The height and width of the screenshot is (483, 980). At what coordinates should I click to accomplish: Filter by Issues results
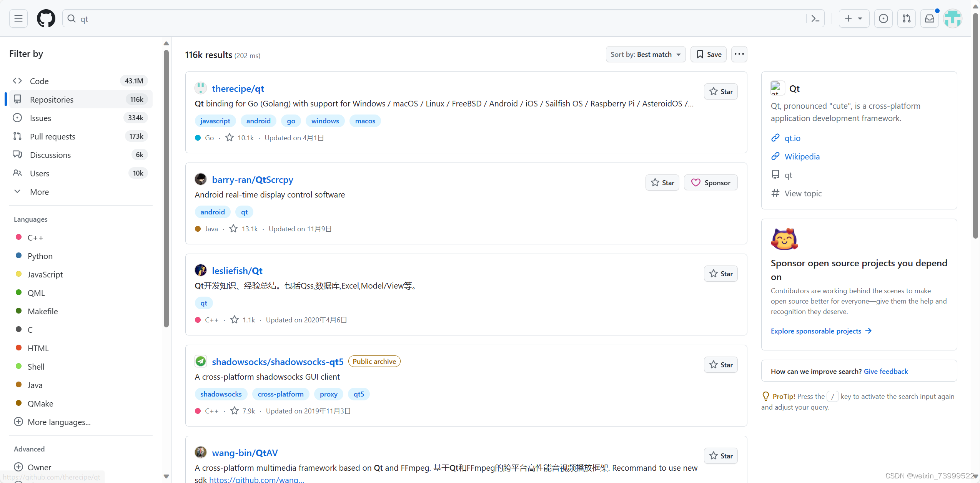(40, 118)
